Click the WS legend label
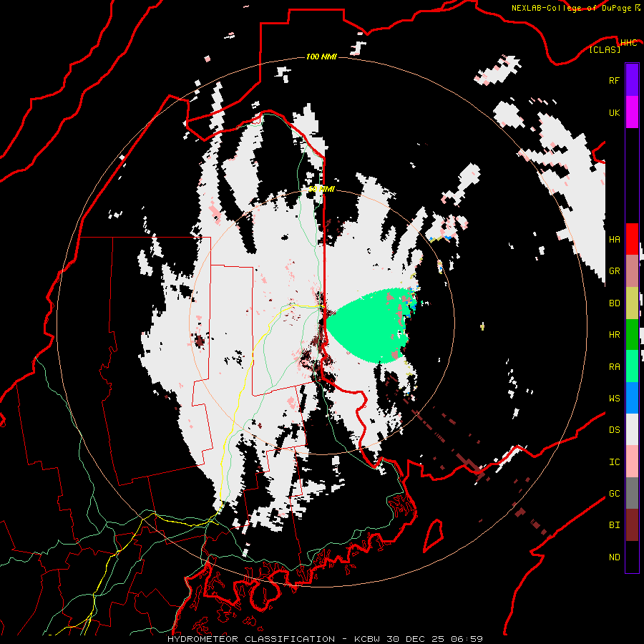The height and width of the screenshot is (644, 644). pyautogui.click(x=614, y=398)
